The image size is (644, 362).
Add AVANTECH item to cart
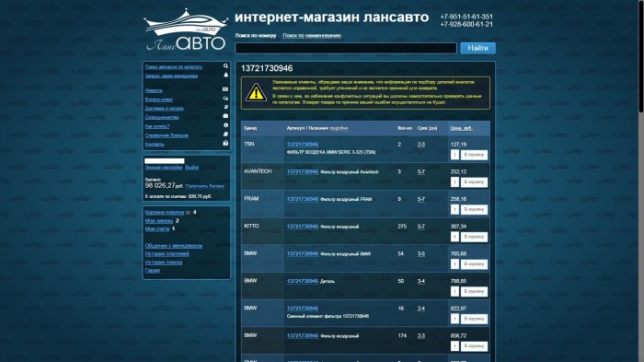tap(474, 182)
